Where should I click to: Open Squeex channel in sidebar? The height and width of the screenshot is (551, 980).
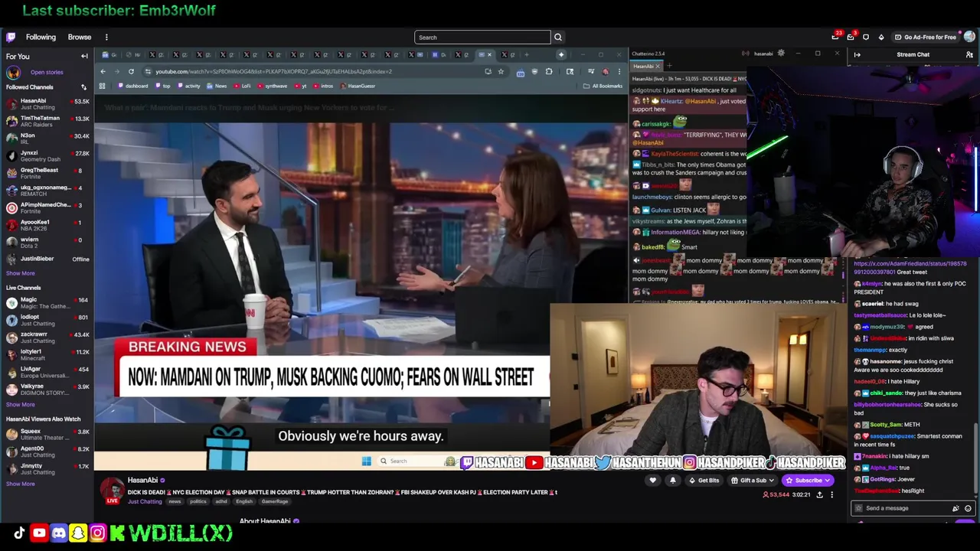pos(47,434)
